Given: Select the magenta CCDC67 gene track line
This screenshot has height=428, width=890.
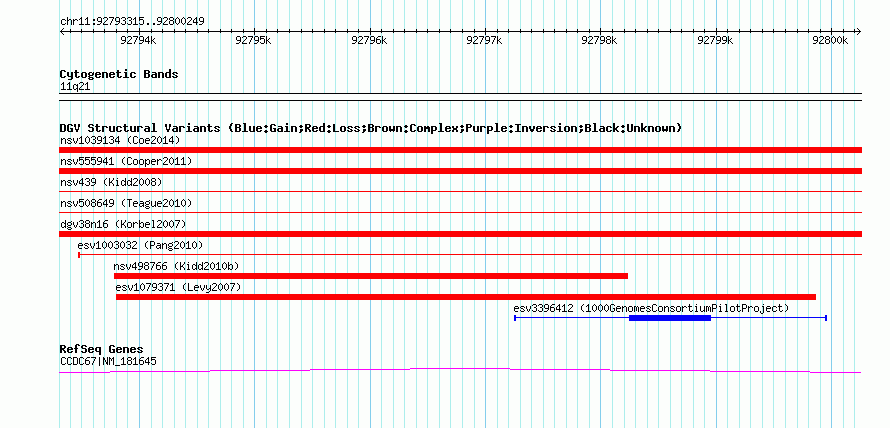Looking at the screenshot, I should (460, 370).
